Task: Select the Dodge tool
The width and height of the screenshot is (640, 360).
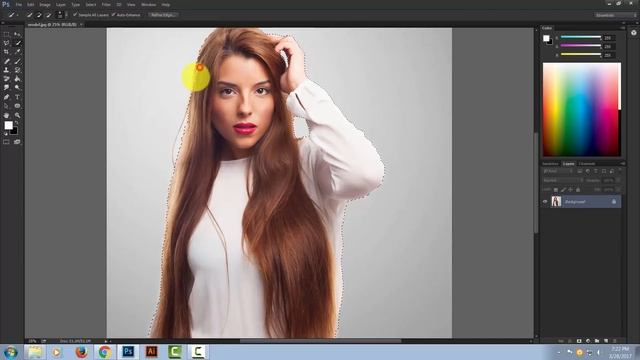Action: [17, 88]
